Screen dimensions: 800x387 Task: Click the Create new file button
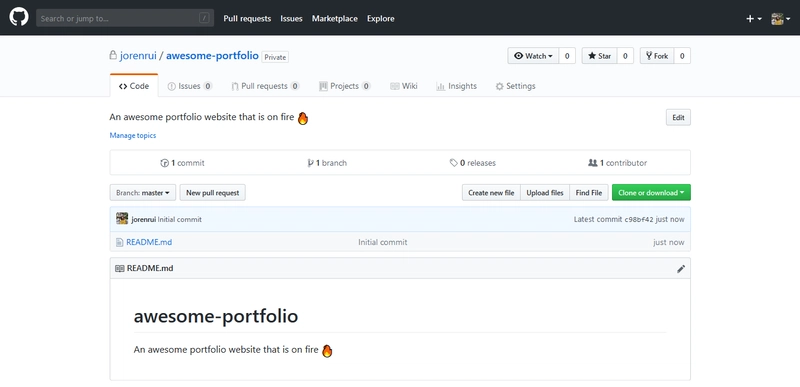(x=491, y=193)
